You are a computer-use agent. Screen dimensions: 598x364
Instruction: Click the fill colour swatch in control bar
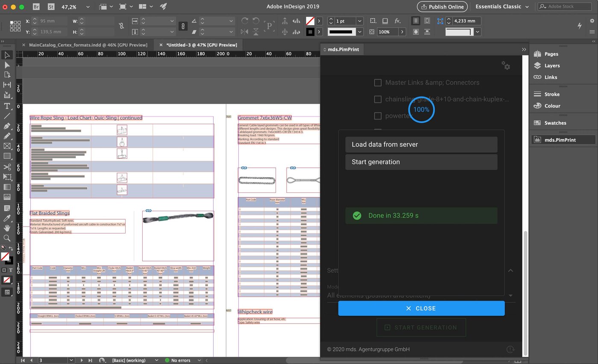(x=310, y=21)
